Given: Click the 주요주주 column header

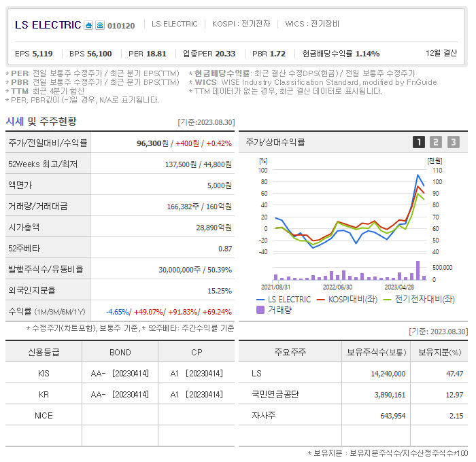Looking at the screenshot, I should 290,352.
